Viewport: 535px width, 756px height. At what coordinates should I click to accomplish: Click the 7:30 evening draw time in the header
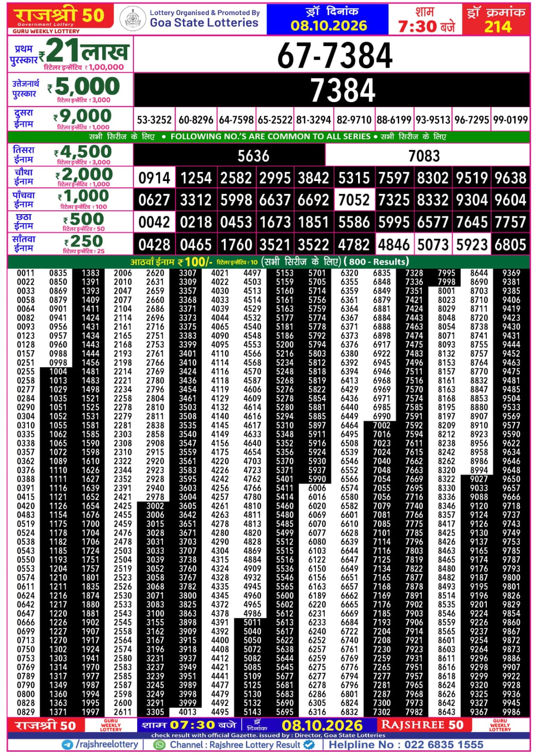(x=427, y=26)
